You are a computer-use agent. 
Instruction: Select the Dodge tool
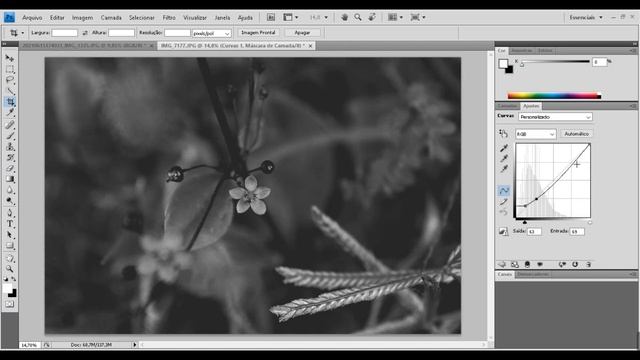(x=9, y=201)
